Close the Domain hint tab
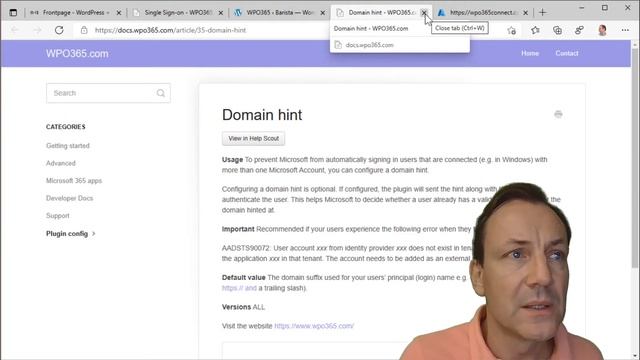 [x=424, y=13]
